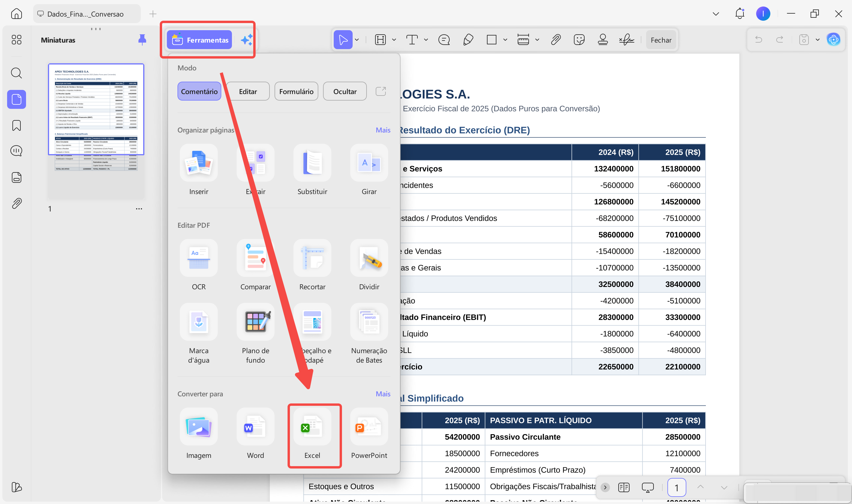Toggle pin on Miniaturas panel
This screenshot has width=852, height=504.
click(x=142, y=40)
